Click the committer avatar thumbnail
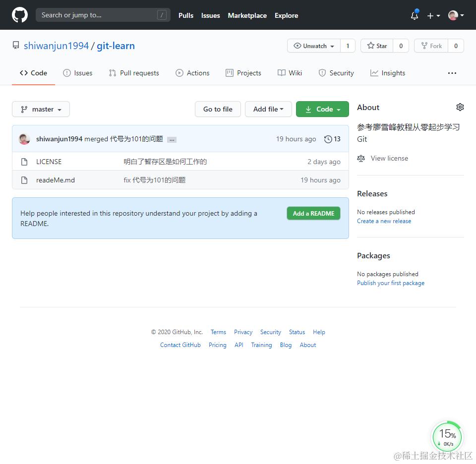 pos(24,139)
